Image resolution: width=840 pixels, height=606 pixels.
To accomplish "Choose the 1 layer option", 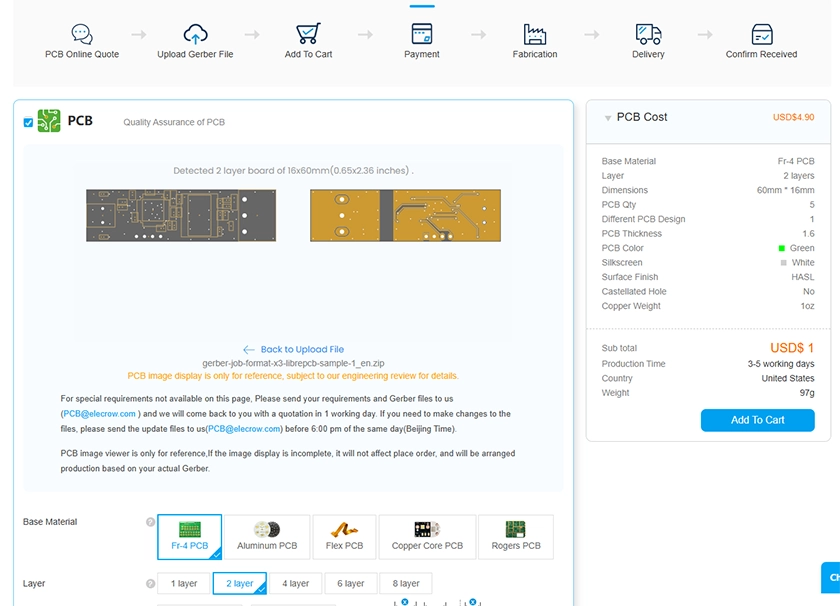I will point(184,583).
